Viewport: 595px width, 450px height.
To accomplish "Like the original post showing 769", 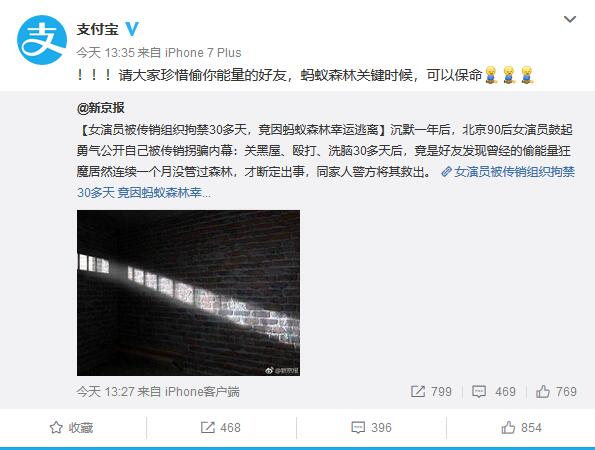I will tap(556, 392).
